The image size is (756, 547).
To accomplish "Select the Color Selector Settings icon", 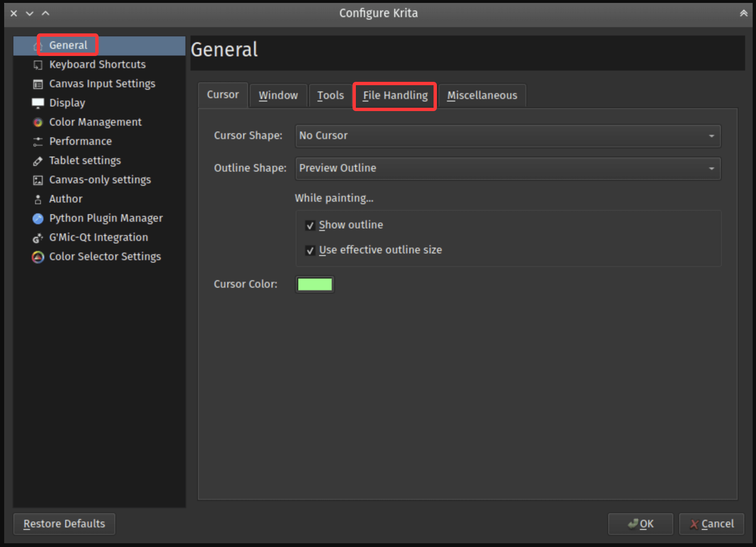I will (x=38, y=257).
